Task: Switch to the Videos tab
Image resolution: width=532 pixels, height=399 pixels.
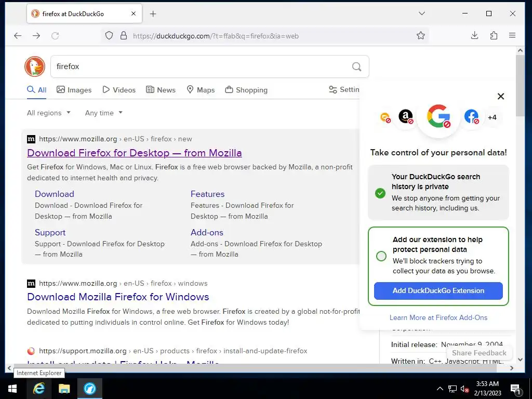Action: click(x=119, y=90)
